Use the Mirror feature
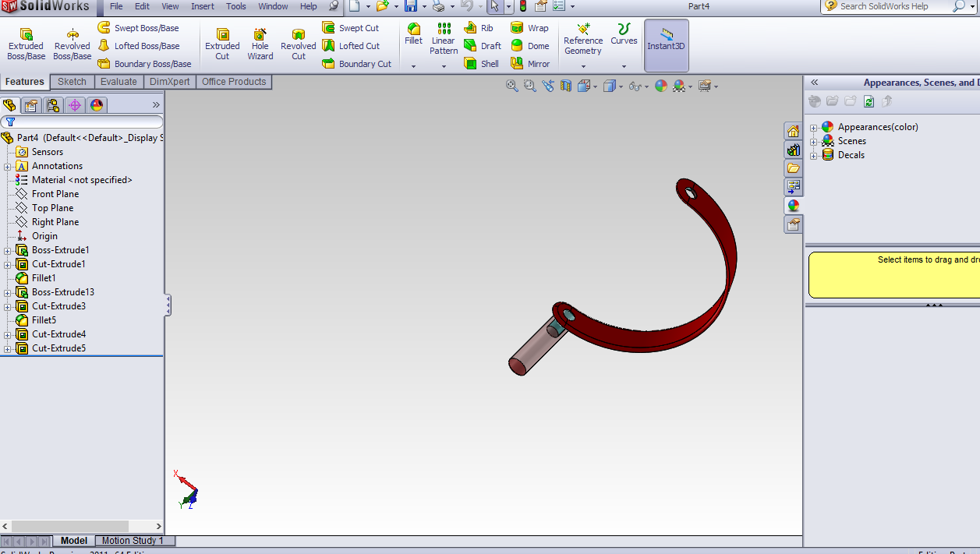 coord(530,64)
